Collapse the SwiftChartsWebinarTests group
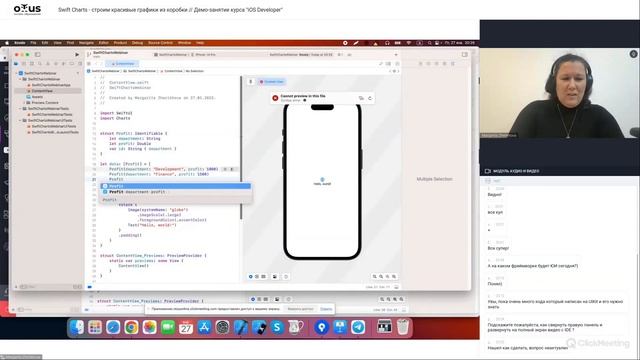The image size is (640, 360). [21, 109]
